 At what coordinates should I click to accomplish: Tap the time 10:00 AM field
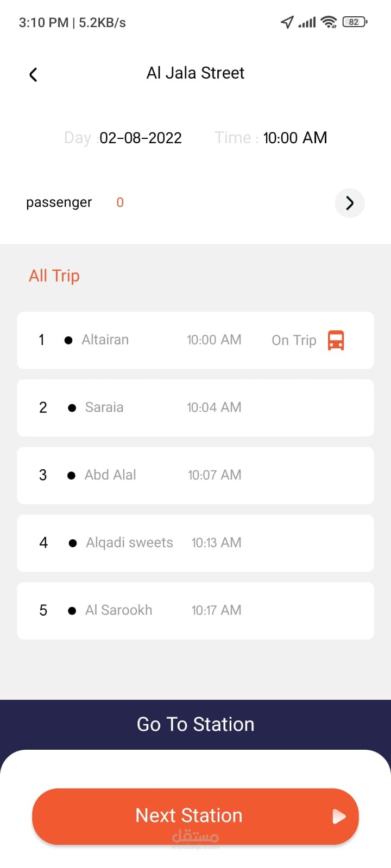point(295,138)
